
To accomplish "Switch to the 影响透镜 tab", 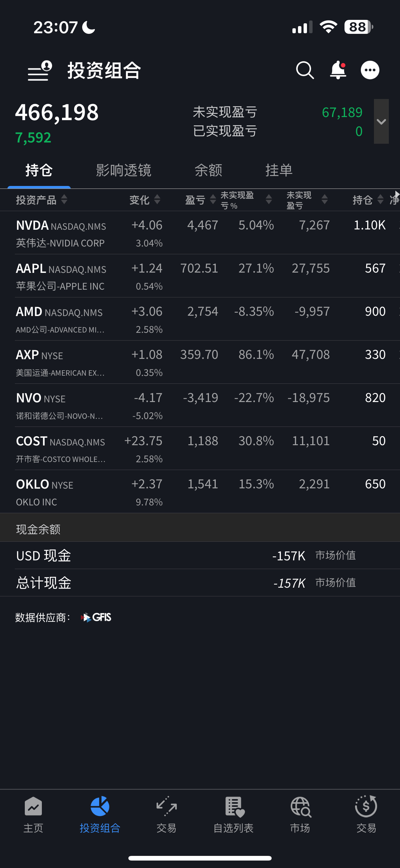I will (124, 170).
